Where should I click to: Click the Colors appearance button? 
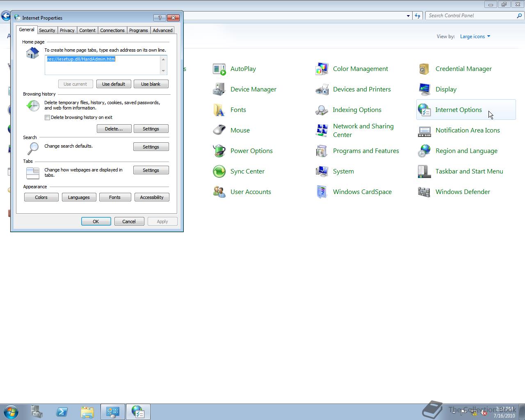(41, 197)
